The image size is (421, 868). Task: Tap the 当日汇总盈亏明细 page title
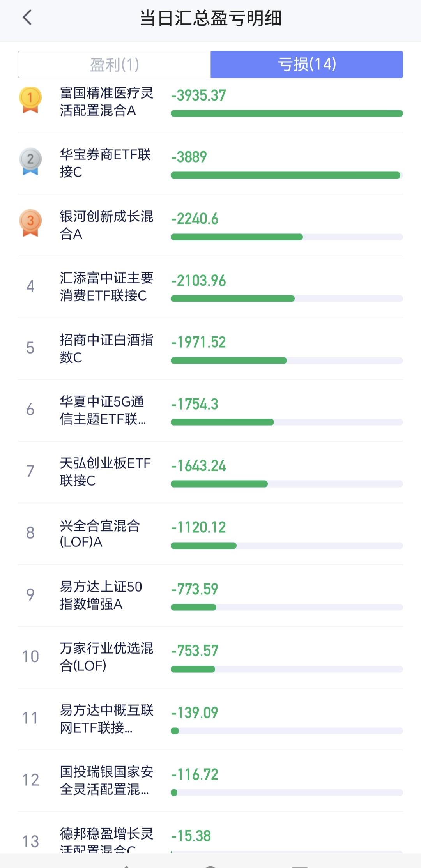tap(210, 18)
